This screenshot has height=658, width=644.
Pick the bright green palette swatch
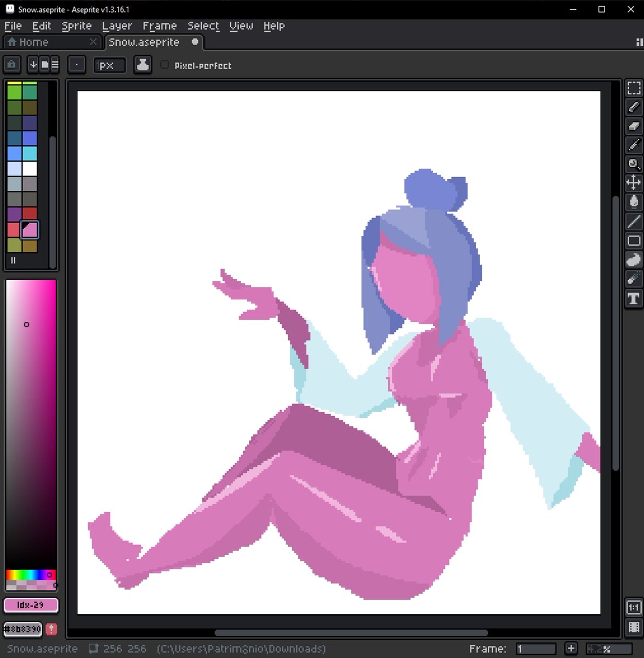(14, 92)
